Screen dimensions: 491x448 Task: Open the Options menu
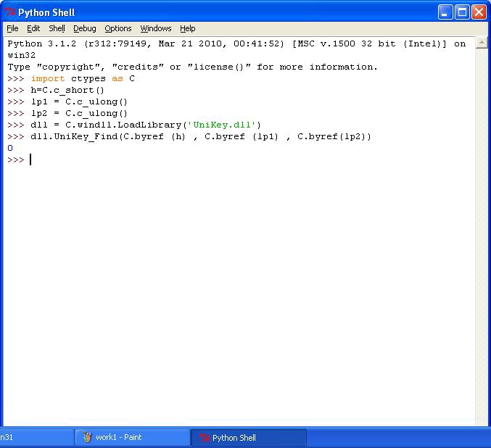(x=118, y=28)
